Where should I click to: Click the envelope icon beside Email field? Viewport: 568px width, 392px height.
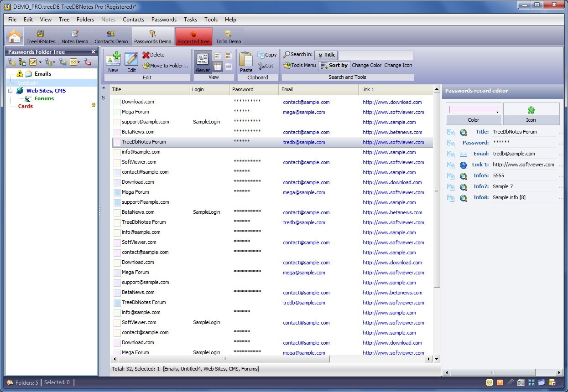click(x=464, y=154)
